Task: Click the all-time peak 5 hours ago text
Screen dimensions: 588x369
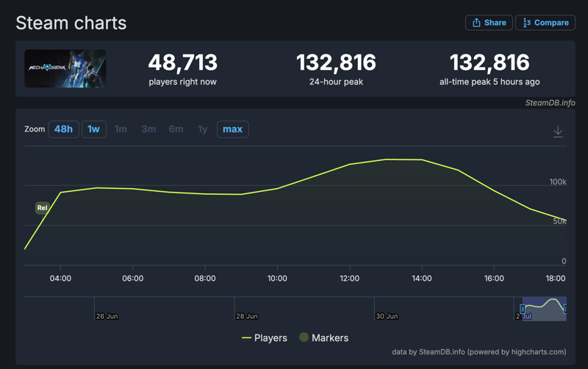Action: (x=490, y=82)
